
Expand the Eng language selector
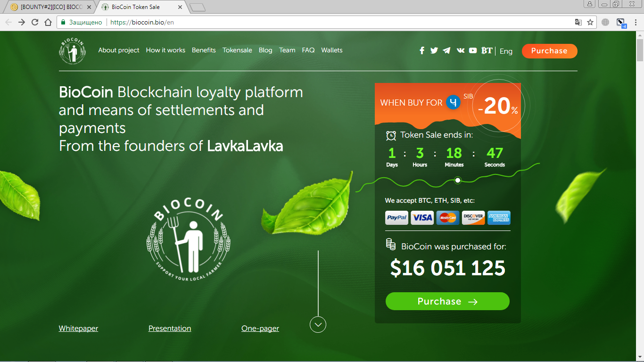pos(506,51)
